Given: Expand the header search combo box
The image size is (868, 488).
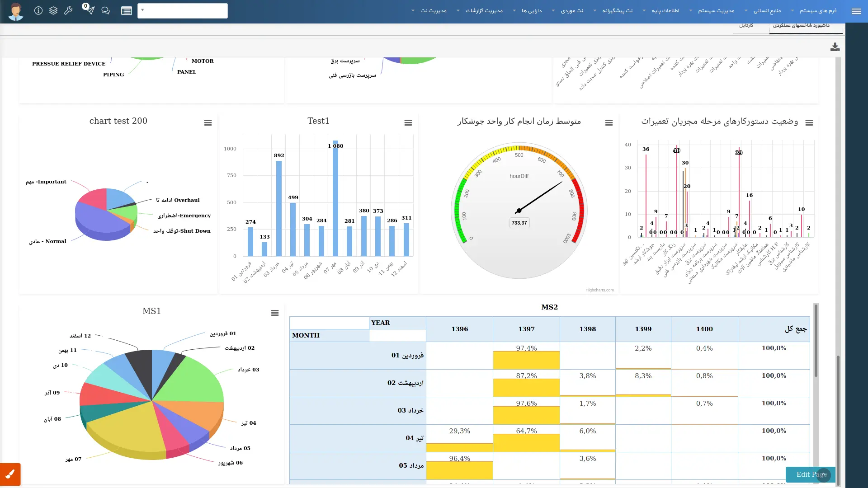Looking at the screenshot, I should pyautogui.click(x=182, y=11).
